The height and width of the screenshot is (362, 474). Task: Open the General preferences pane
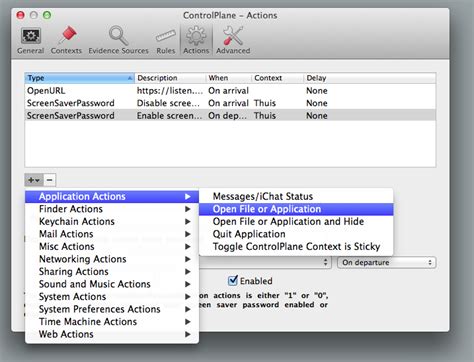point(30,41)
